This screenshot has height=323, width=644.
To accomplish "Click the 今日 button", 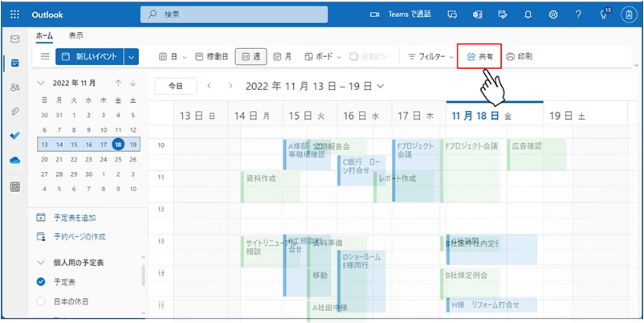I will click(x=175, y=86).
